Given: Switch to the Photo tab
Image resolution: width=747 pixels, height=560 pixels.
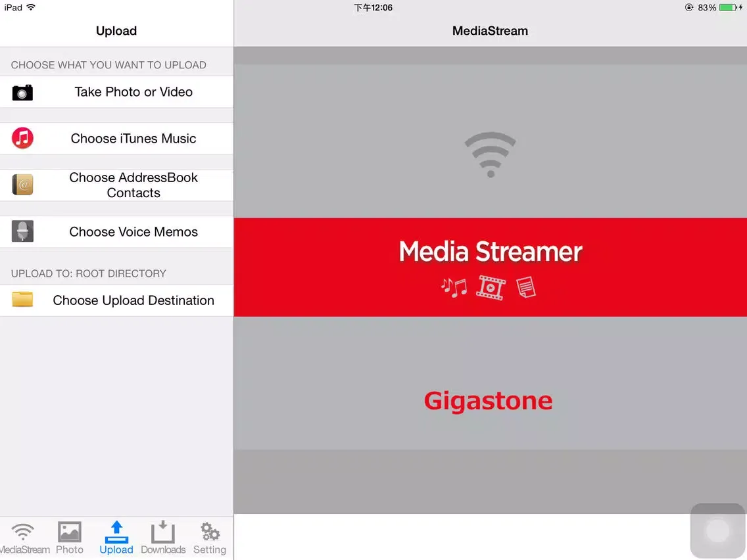Looking at the screenshot, I should coord(70,538).
